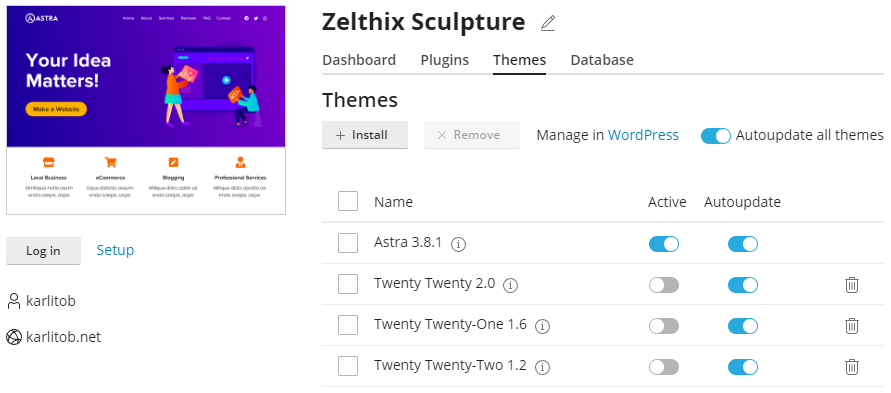
Task: View info icon for Twenty Twenty-Two 1.2
Action: [543, 367]
